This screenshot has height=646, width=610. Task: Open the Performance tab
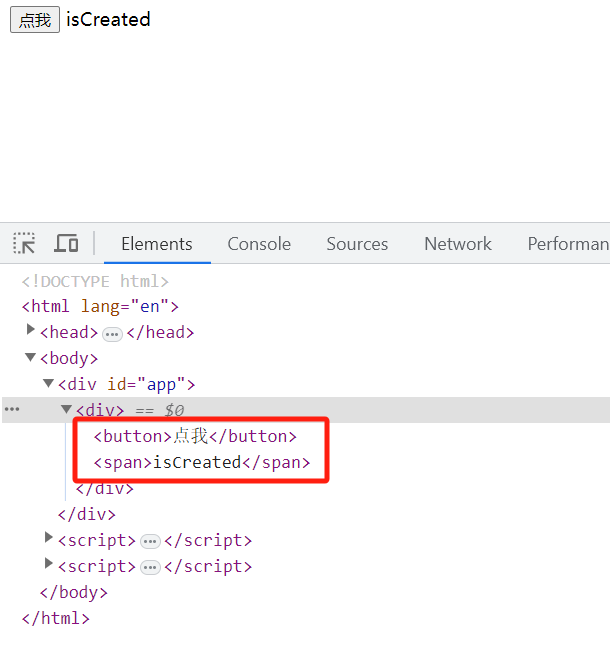coord(568,243)
